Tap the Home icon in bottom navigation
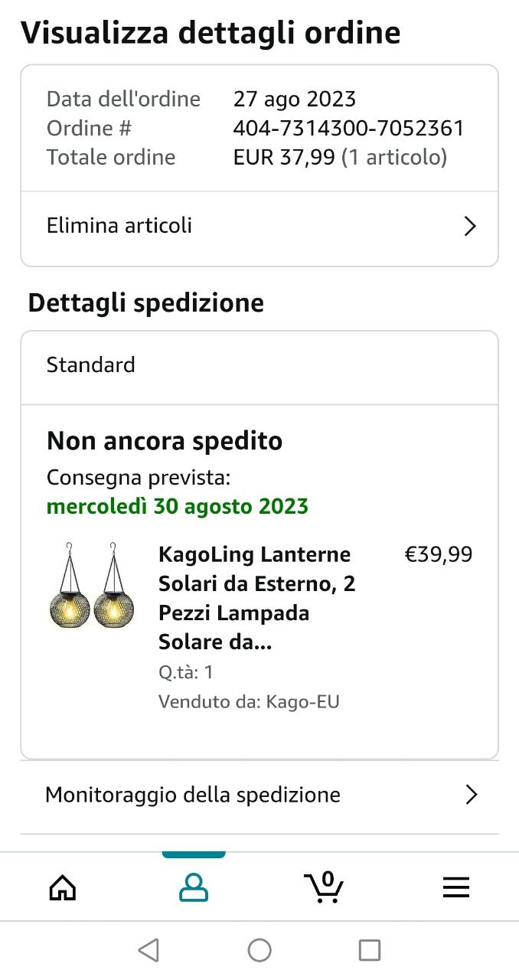Image resolution: width=519 pixels, height=980 pixels. tap(63, 887)
